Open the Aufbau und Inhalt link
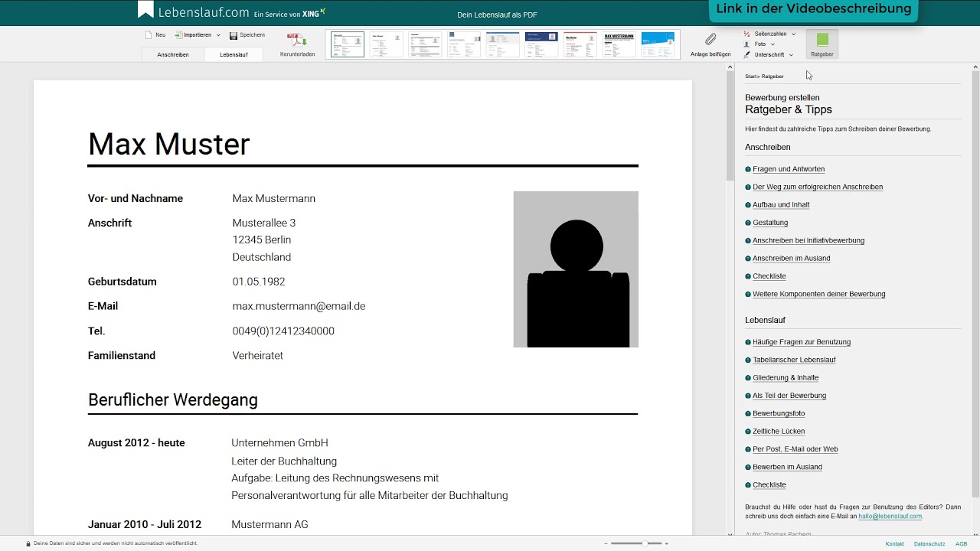This screenshot has width=980, height=551. pos(781,205)
